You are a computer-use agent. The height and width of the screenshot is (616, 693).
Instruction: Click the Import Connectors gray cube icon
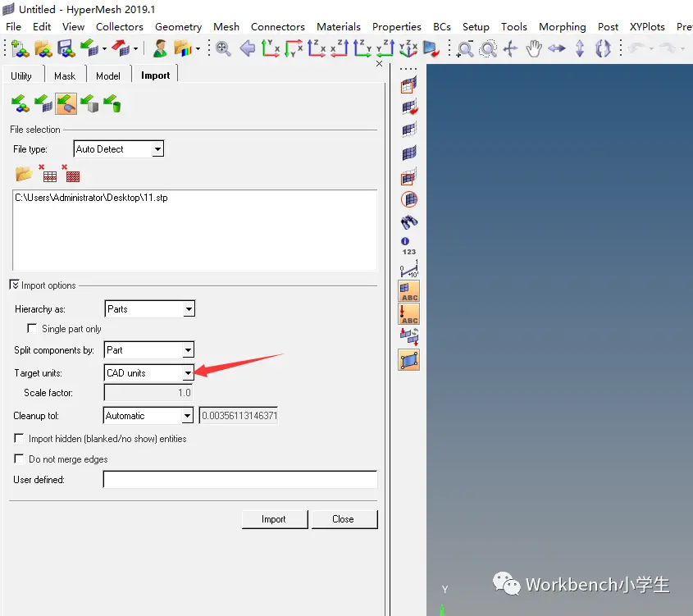point(89,104)
